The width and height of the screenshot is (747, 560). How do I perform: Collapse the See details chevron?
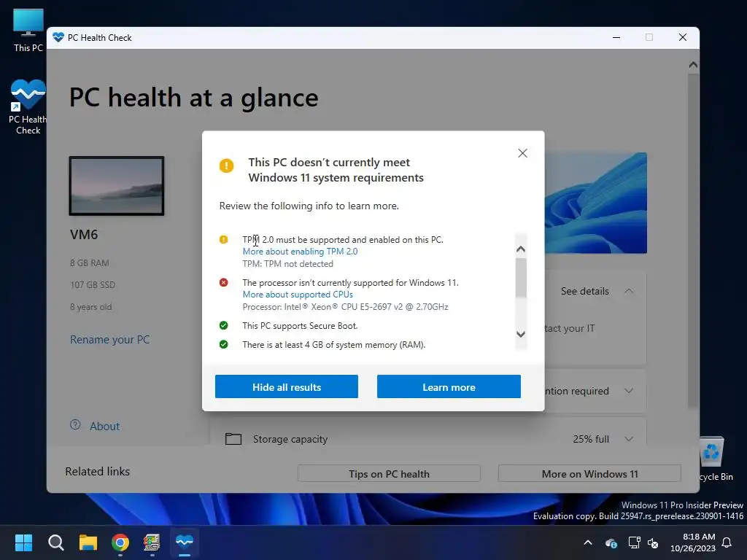click(629, 291)
